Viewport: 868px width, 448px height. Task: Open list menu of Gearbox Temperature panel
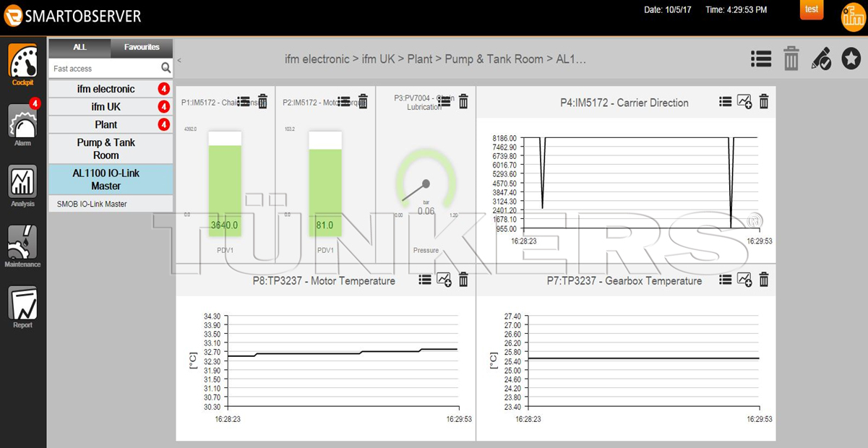coord(726,280)
